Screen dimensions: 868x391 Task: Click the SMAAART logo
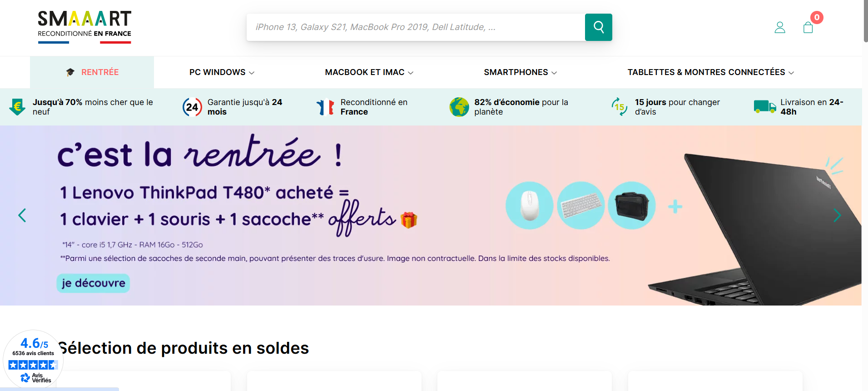click(84, 27)
